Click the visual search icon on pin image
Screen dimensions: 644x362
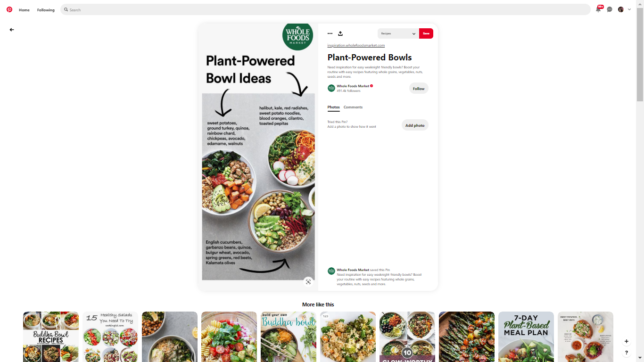point(308,282)
